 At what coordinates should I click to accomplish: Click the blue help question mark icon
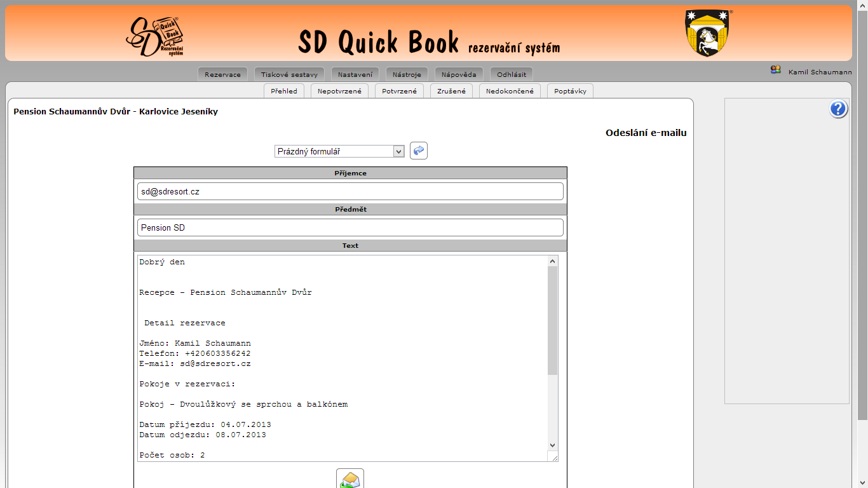click(x=838, y=109)
